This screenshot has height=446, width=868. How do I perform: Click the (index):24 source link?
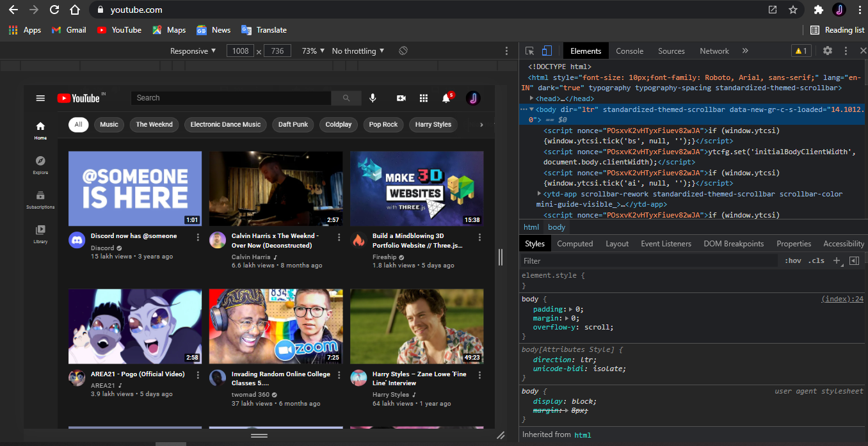842,299
